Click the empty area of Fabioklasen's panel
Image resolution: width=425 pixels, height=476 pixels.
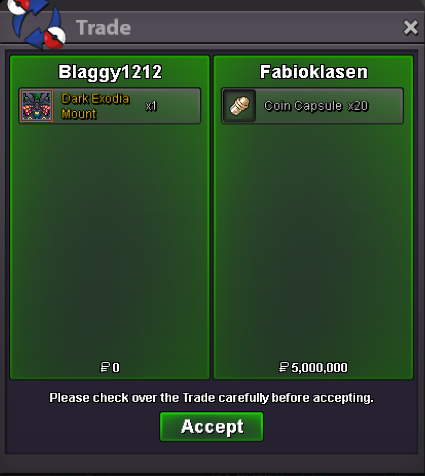(313, 240)
